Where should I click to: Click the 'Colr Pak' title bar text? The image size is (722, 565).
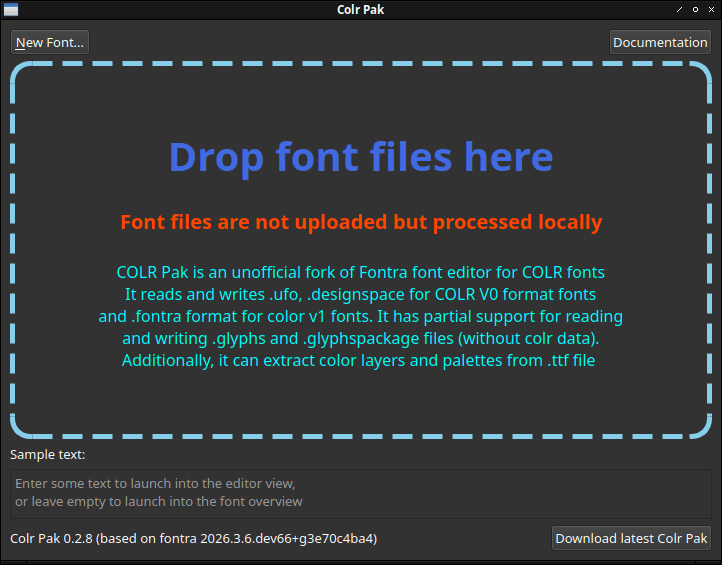click(x=361, y=10)
